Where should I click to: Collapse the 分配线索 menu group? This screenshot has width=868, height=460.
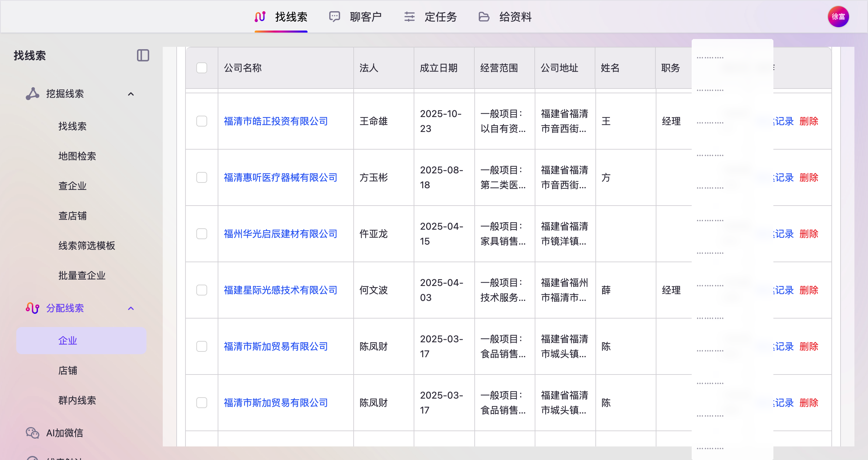131,308
